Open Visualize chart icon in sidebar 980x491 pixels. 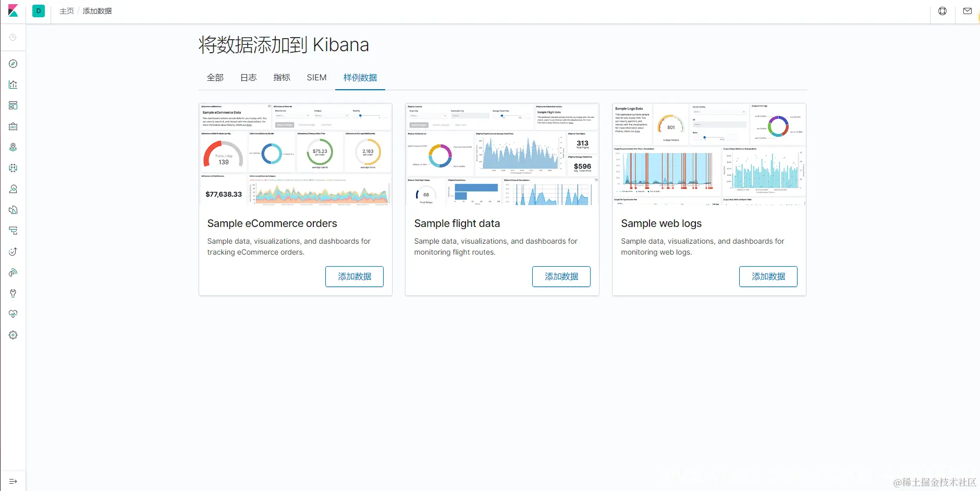[x=13, y=85]
